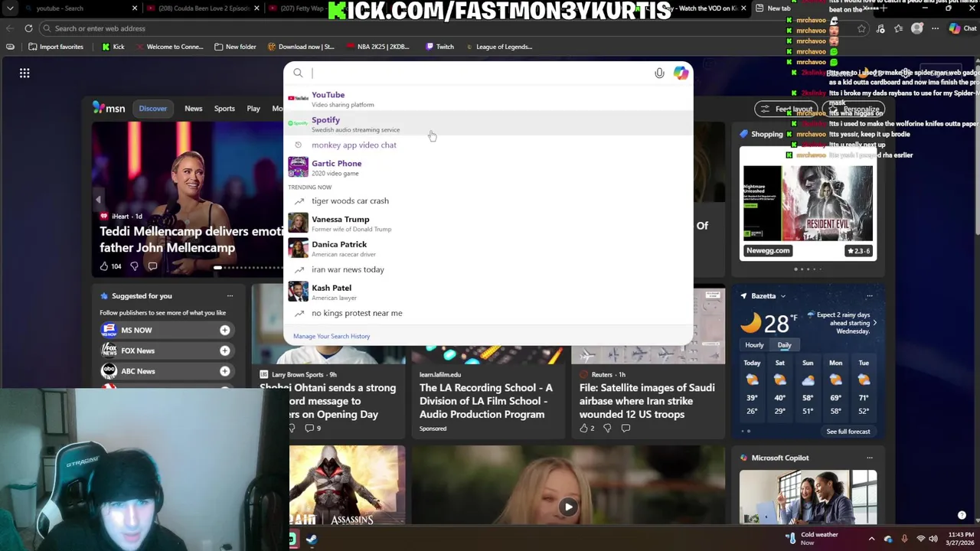Viewport: 980px width, 551px height.
Task: Select the no kings protest near me suggestion
Action: click(x=488, y=313)
